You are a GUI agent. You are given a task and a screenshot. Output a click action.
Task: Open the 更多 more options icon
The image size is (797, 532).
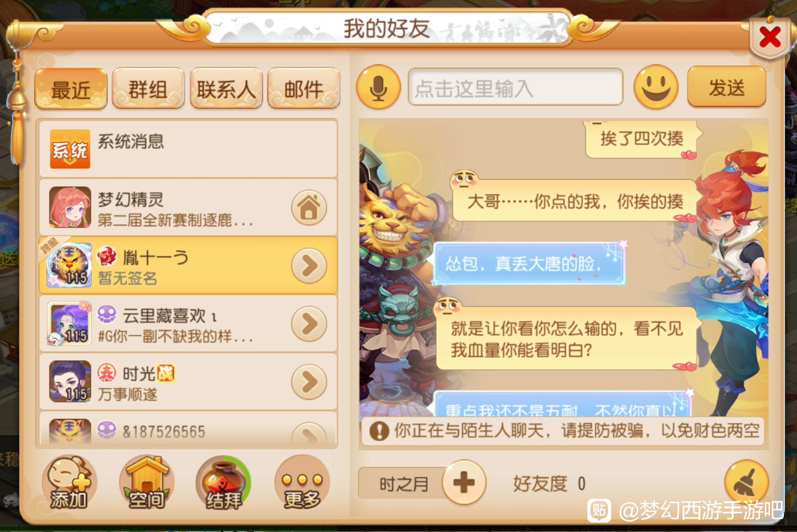(302, 483)
